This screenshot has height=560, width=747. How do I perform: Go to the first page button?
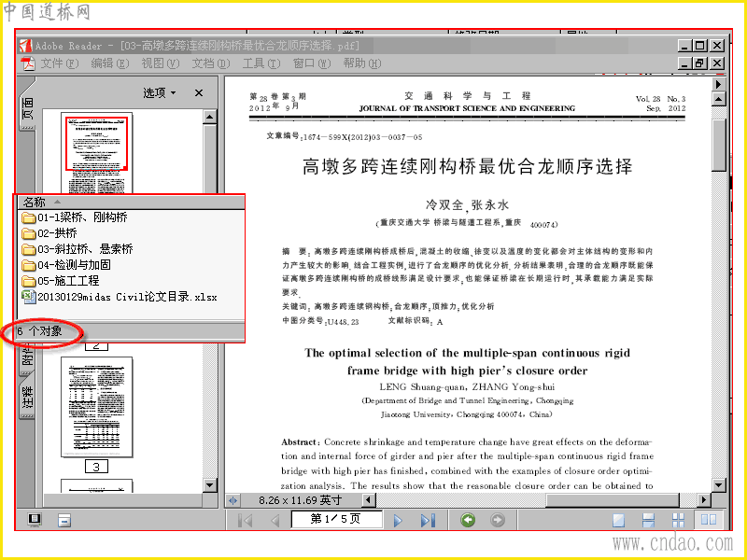click(x=245, y=520)
